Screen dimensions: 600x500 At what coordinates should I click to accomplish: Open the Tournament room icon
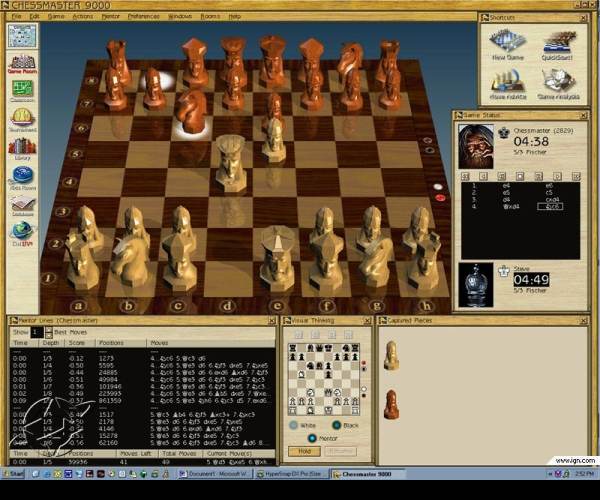(23, 119)
